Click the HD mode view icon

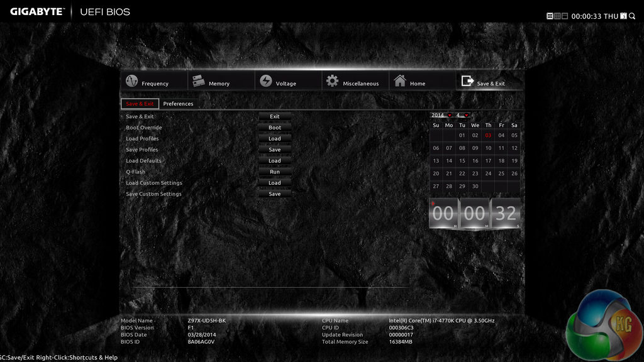[x=550, y=16]
